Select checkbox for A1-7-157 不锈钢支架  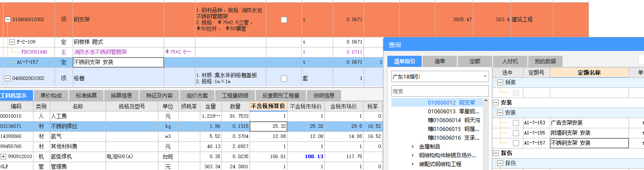tap(515, 143)
